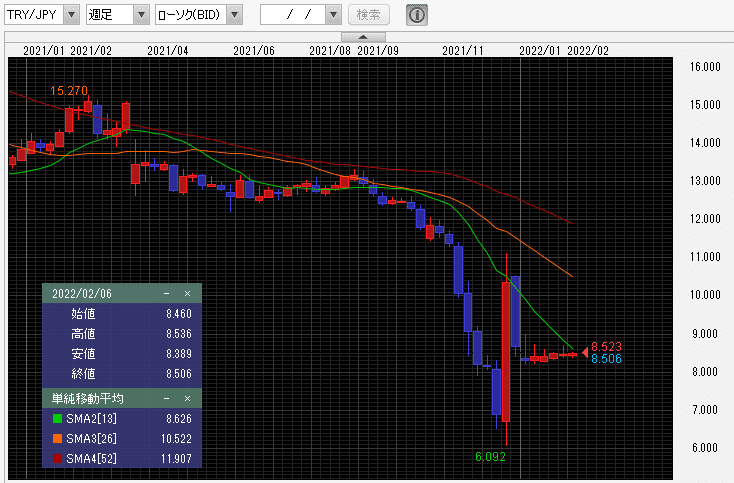
Task: Click the 13.000 price axis label
Action: click(x=705, y=181)
